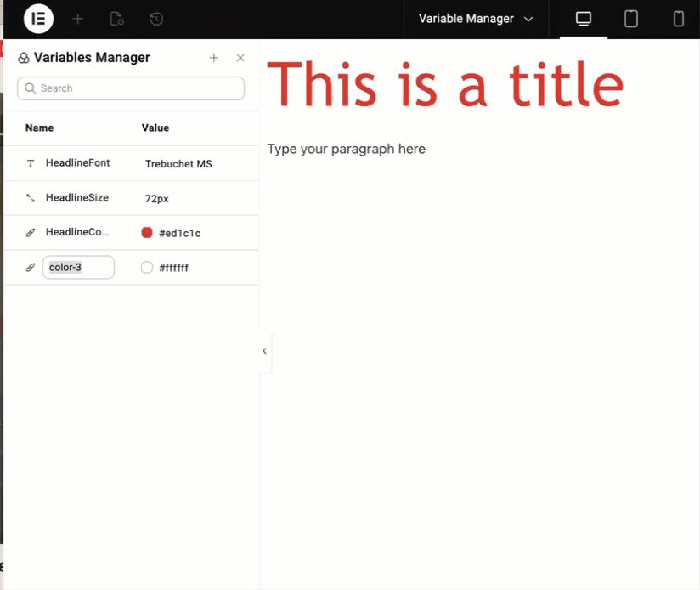The width and height of the screenshot is (700, 590).
Task: Edit the Trebuchet MS font value
Action: click(178, 164)
